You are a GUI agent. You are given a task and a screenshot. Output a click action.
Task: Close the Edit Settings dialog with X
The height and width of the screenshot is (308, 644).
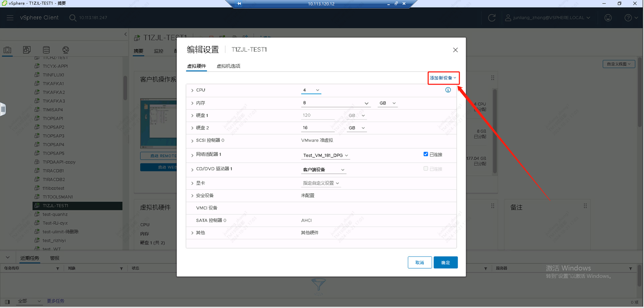tap(455, 50)
